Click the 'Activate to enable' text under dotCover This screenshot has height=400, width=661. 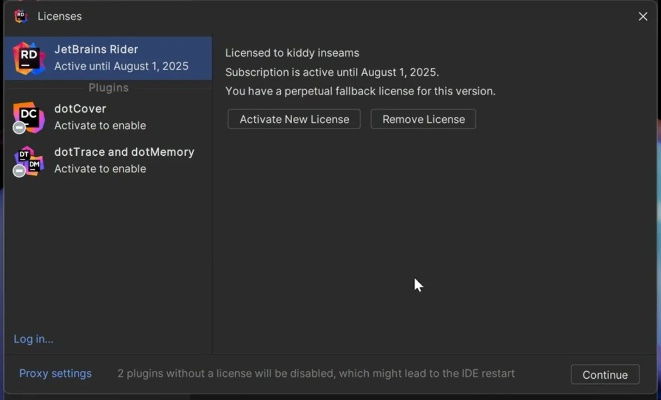[x=100, y=126]
